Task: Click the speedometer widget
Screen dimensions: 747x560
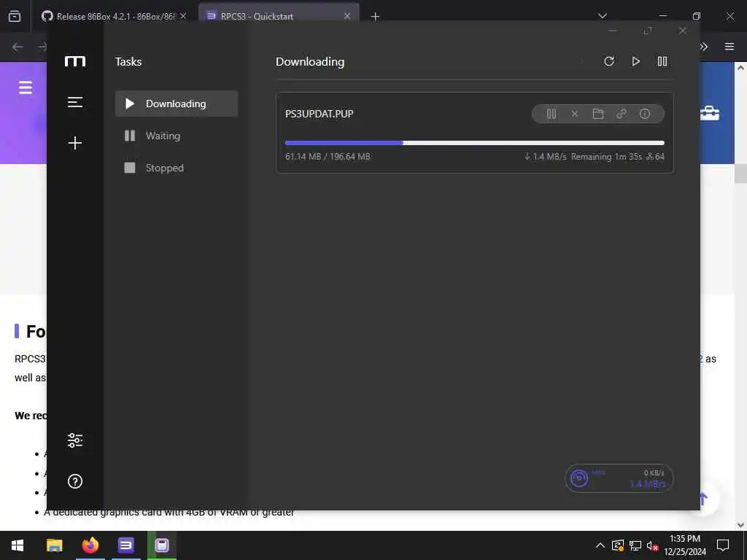Action: point(619,478)
